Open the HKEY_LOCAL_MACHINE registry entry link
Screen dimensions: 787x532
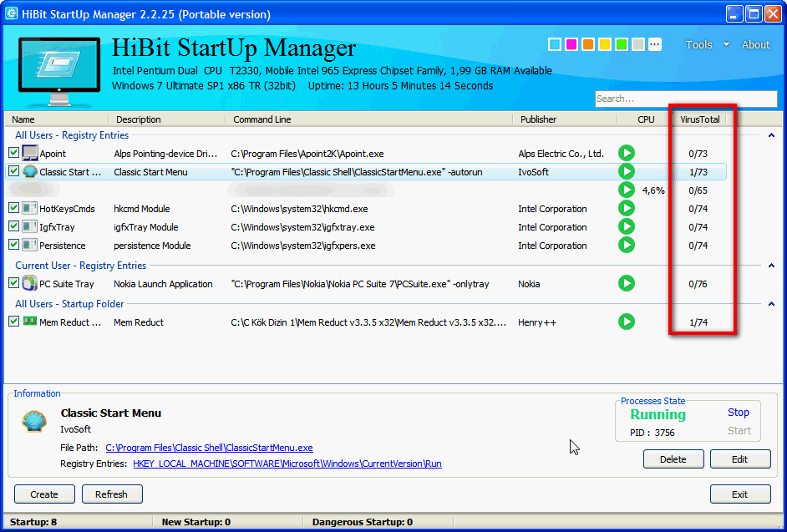coord(287,464)
